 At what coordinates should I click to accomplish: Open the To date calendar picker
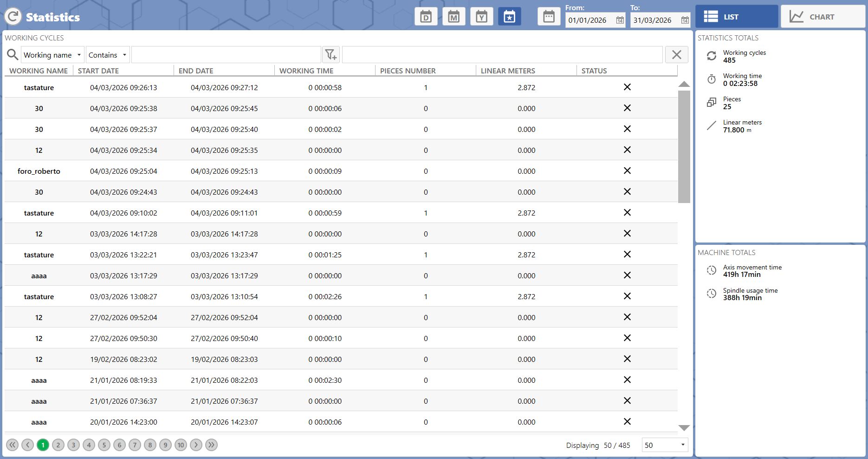pos(685,20)
